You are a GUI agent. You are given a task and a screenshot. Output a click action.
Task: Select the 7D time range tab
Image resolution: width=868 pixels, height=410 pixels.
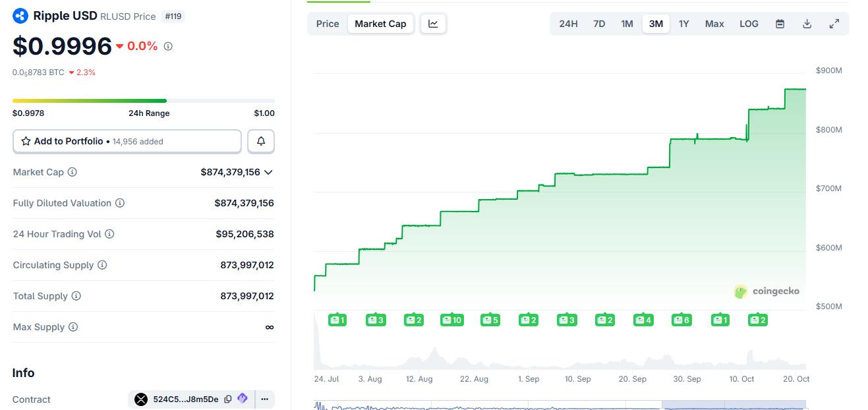pos(598,24)
